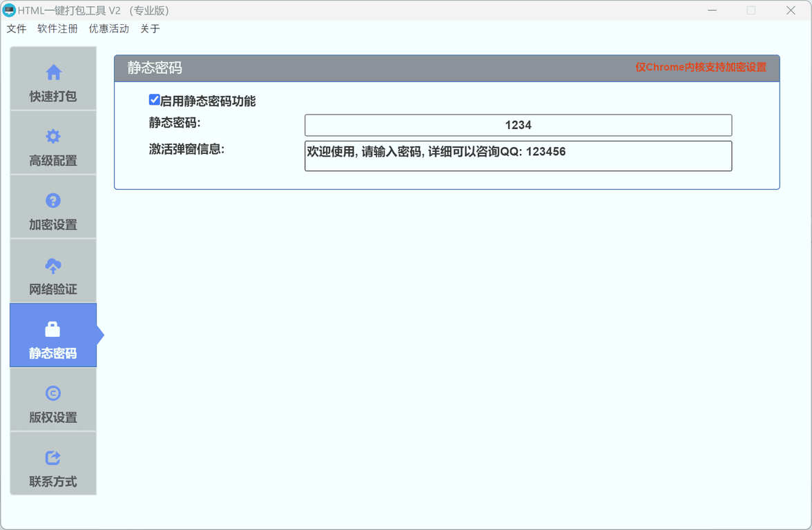
Task: Open the 关于 menu
Action: pyautogui.click(x=150, y=29)
